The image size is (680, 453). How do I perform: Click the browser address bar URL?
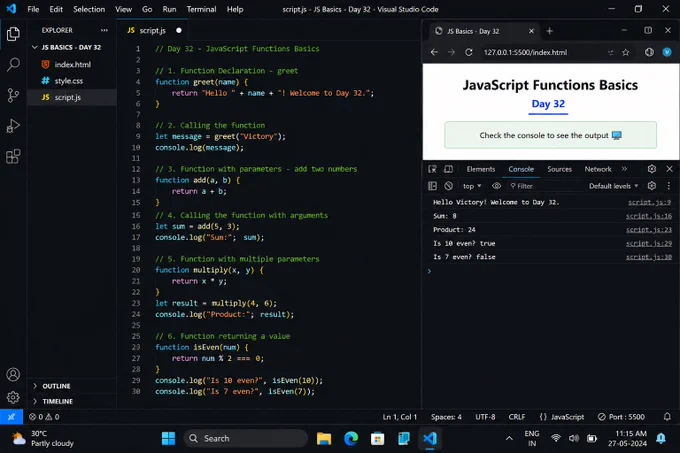525,52
